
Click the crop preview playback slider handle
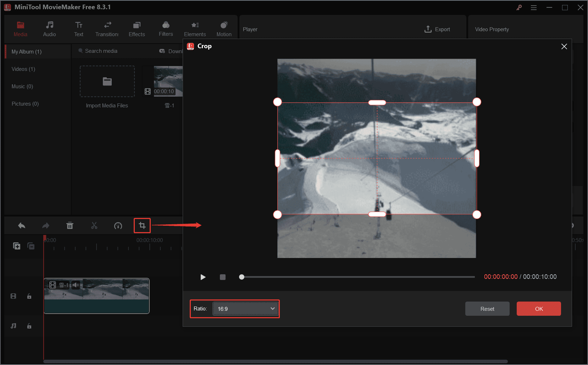coord(242,277)
